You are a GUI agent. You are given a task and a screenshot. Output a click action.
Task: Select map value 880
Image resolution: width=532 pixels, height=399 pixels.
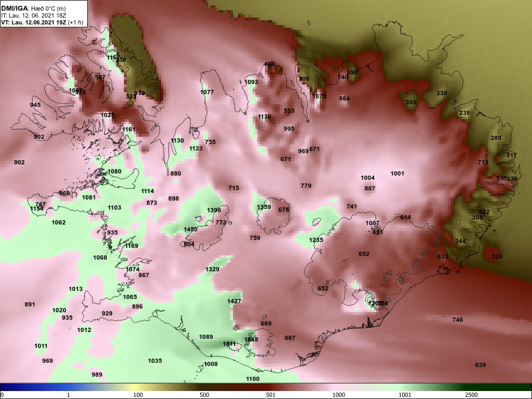coord(176,173)
